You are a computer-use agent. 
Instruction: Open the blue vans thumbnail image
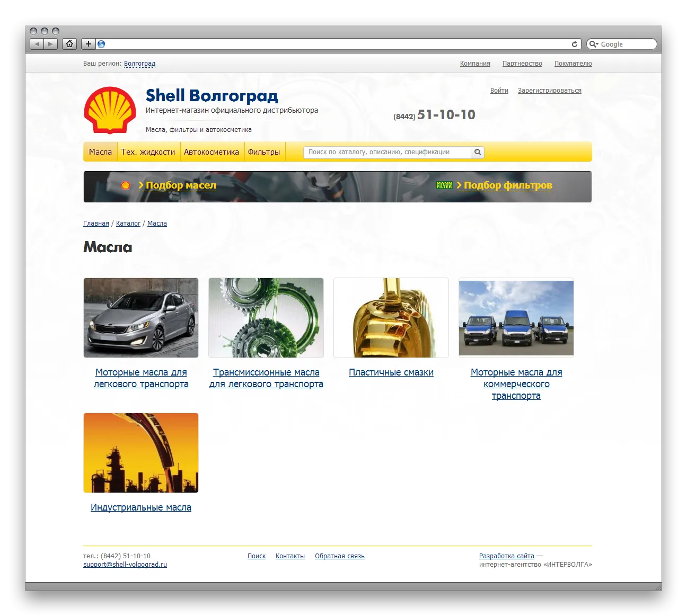[516, 318]
